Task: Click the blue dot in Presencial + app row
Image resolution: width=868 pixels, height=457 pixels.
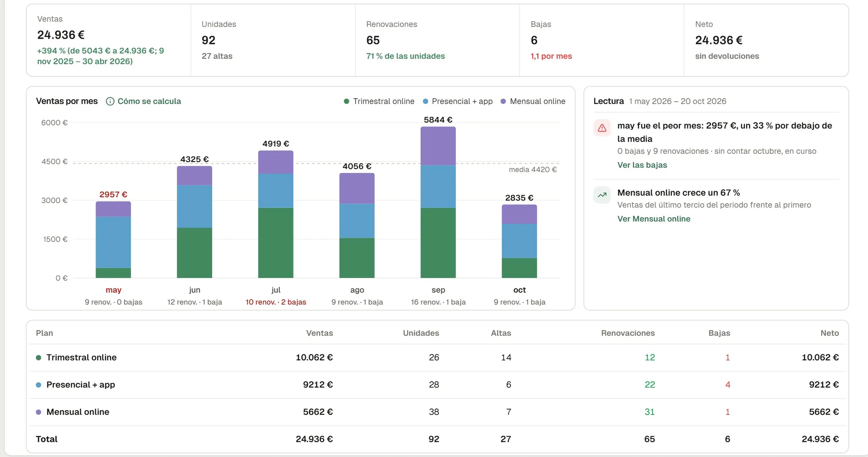Action: coord(39,385)
